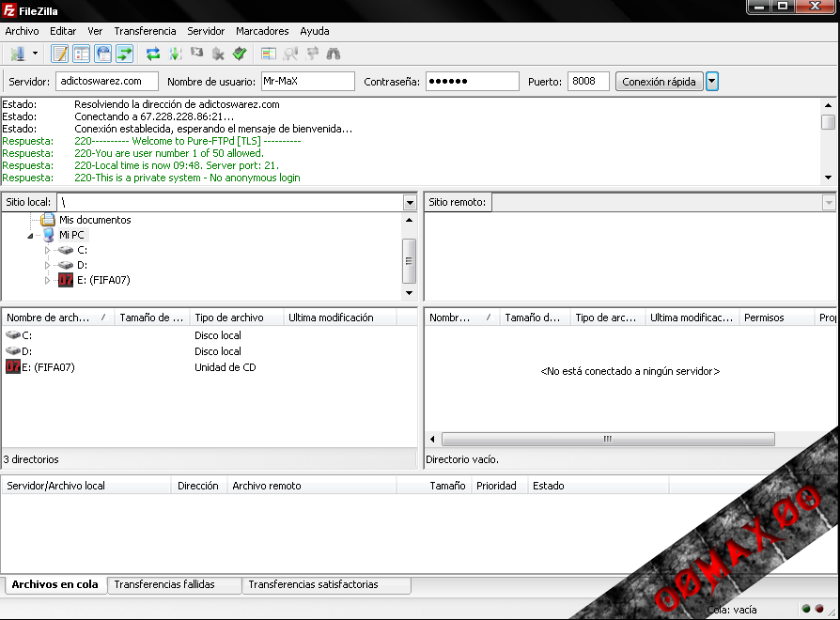
Task: Cancel the current operation
Action: coord(196,53)
